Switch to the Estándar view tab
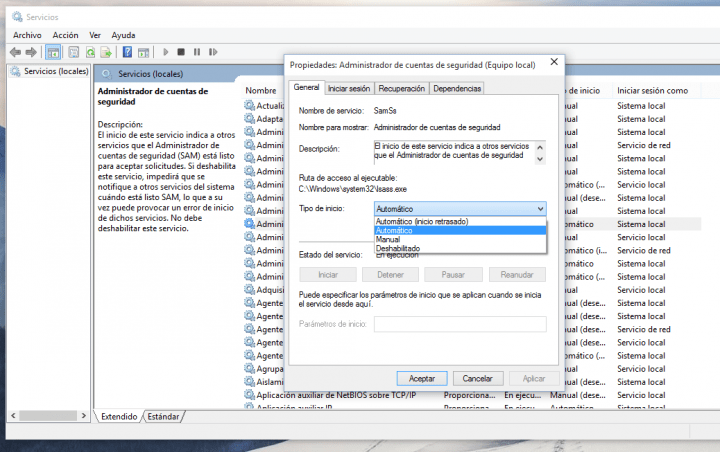The height and width of the screenshot is (452, 720). click(x=163, y=416)
